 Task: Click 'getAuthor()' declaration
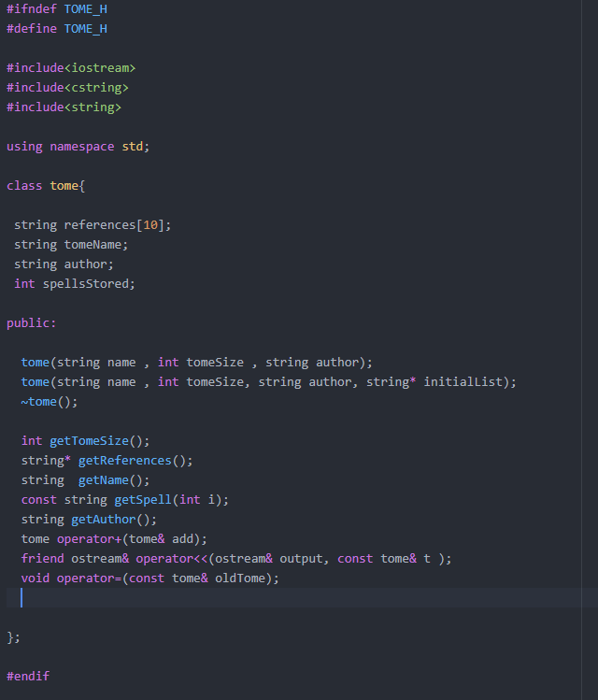(x=89, y=520)
